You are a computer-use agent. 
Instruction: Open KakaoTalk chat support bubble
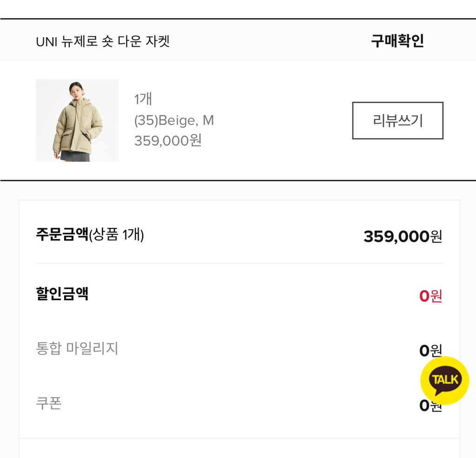[x=445, y=379]
